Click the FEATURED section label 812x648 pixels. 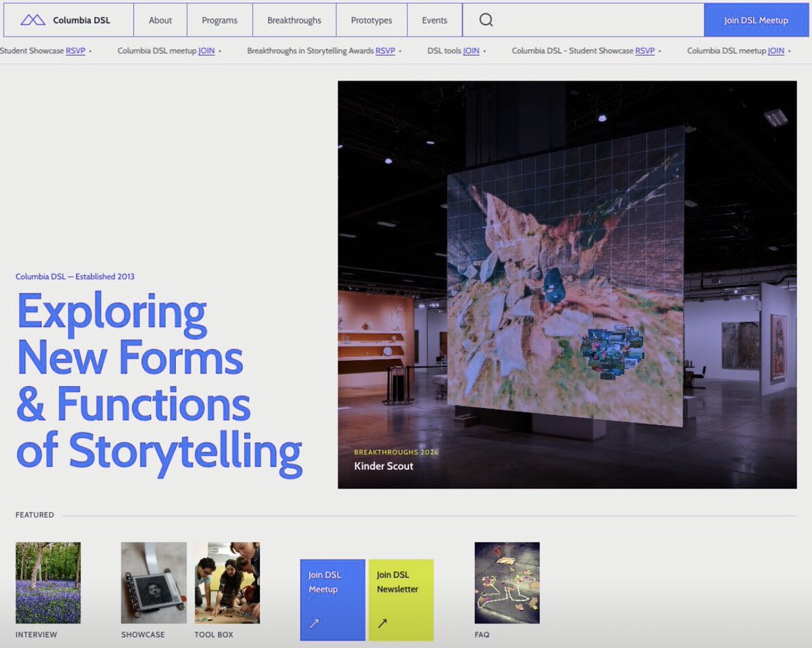pos(35,515)
